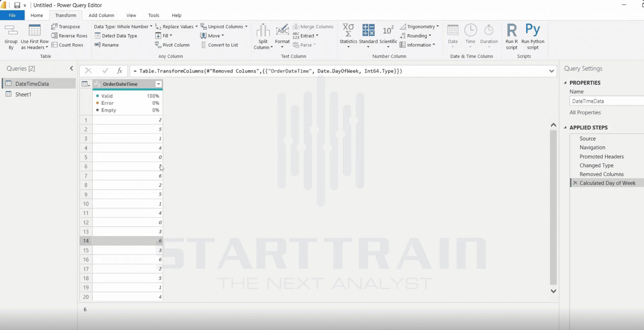The height and width of the screenshot is (330, 644).
Task: Open the Scientific operations tool
Action: point(388,36)
